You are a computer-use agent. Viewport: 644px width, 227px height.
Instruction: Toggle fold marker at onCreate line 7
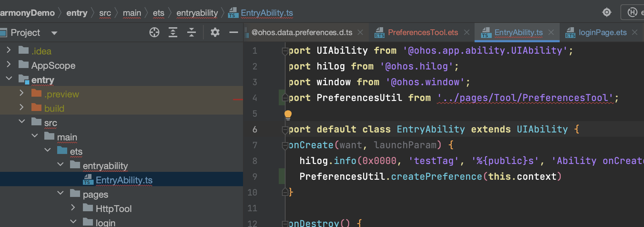tap(285, 145)
